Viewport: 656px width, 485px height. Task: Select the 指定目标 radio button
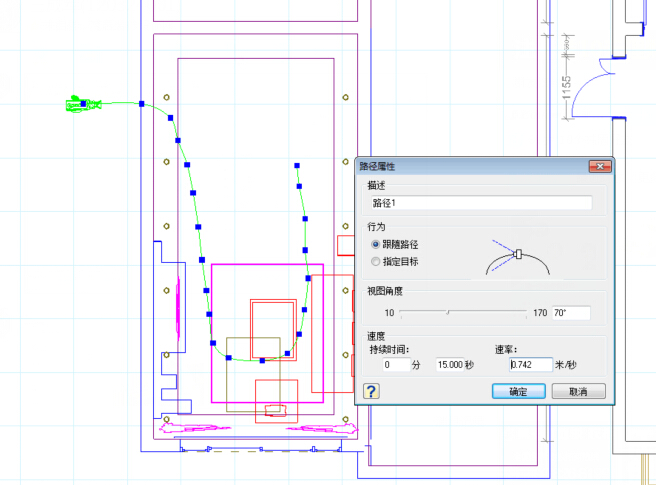tap(375, 262)
